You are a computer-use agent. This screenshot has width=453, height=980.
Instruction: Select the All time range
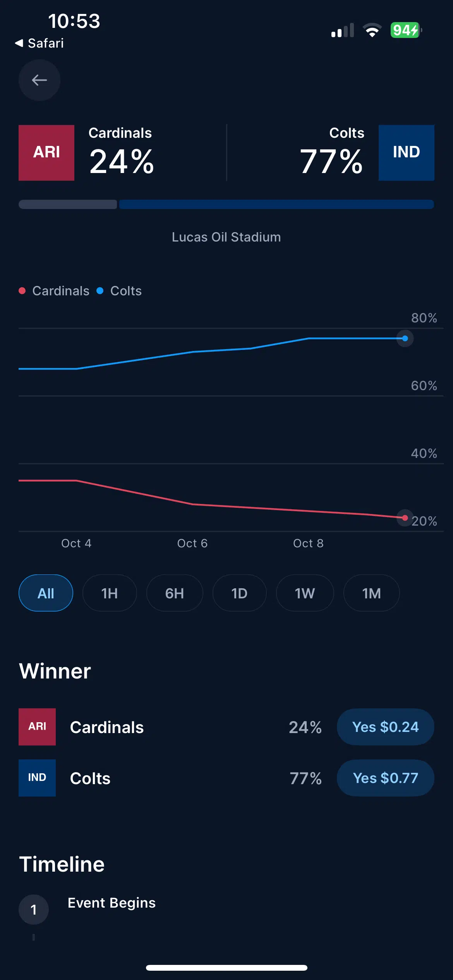(x=46, y=593)
